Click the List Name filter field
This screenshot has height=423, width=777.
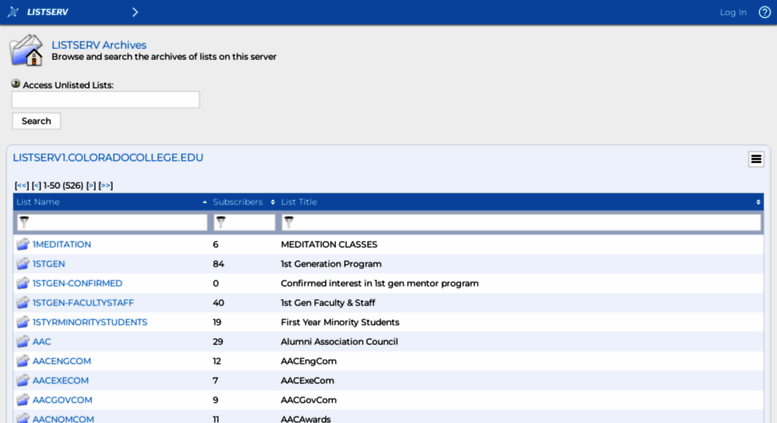[x=112, y=222]
